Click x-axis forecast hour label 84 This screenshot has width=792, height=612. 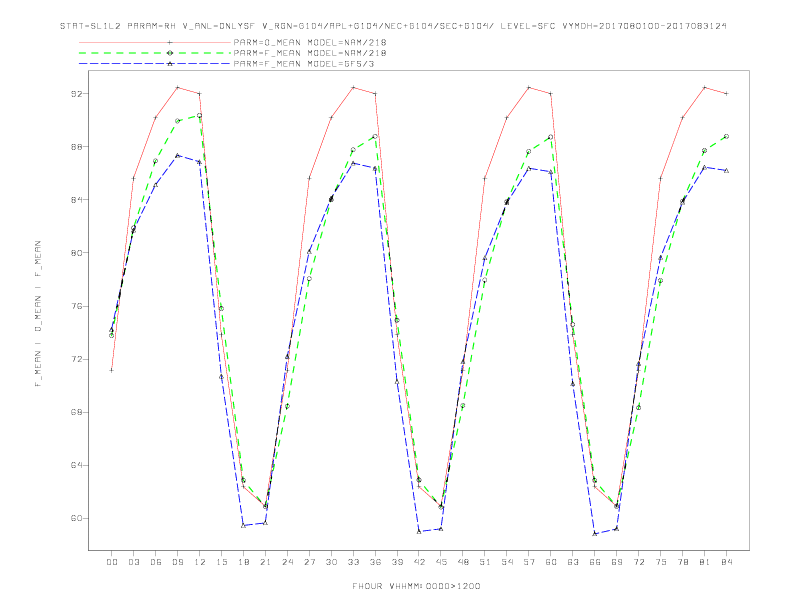tap(727, 562)
